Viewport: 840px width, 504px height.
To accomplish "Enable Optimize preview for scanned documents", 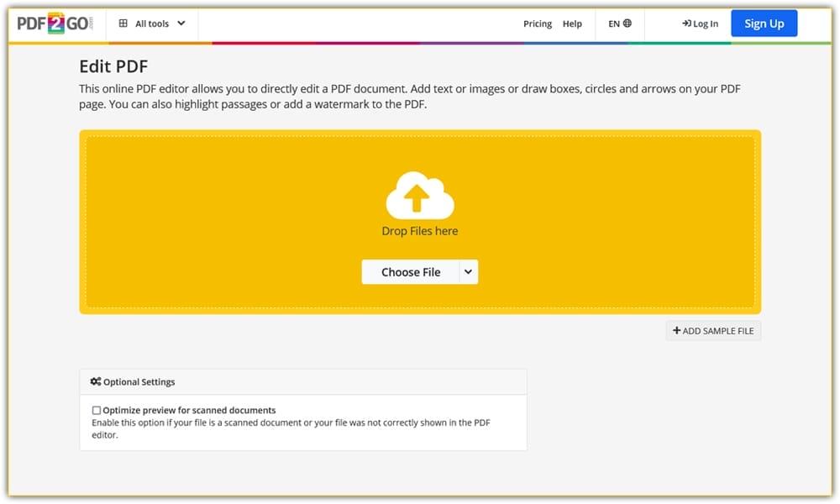I will point(97,410).
